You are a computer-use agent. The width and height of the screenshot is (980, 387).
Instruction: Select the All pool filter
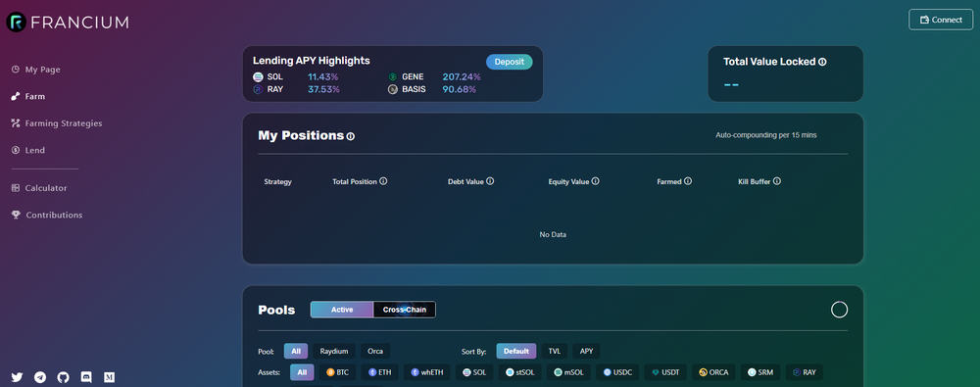[296, 352]
